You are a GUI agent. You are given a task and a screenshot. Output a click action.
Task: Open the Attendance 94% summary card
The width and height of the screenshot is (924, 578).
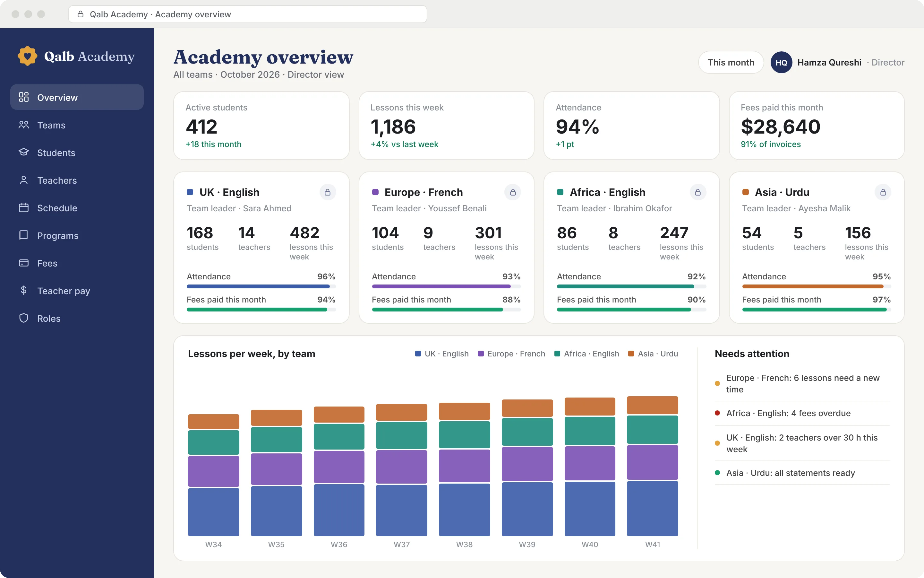(631, 125)
